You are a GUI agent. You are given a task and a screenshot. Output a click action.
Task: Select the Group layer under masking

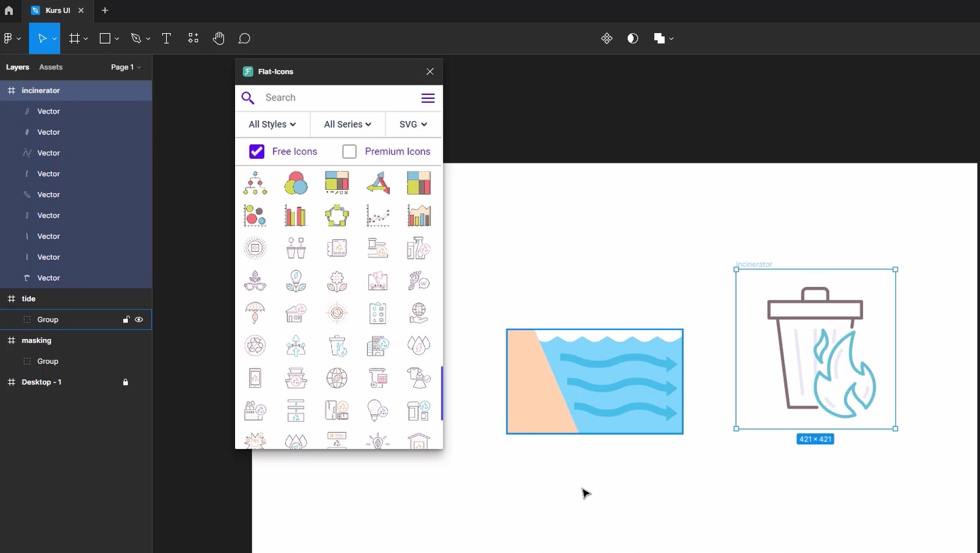(76, 362)
